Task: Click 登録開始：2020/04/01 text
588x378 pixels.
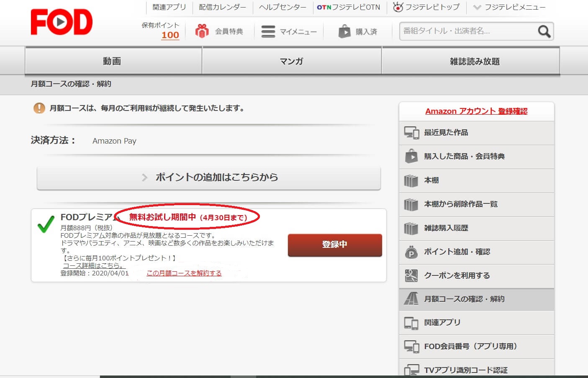Action: 95,273
